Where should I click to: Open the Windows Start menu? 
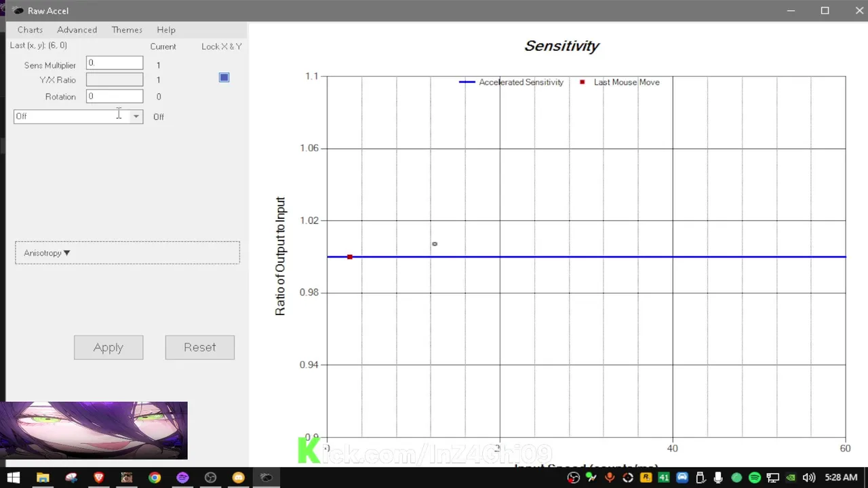tap(14, 478)
